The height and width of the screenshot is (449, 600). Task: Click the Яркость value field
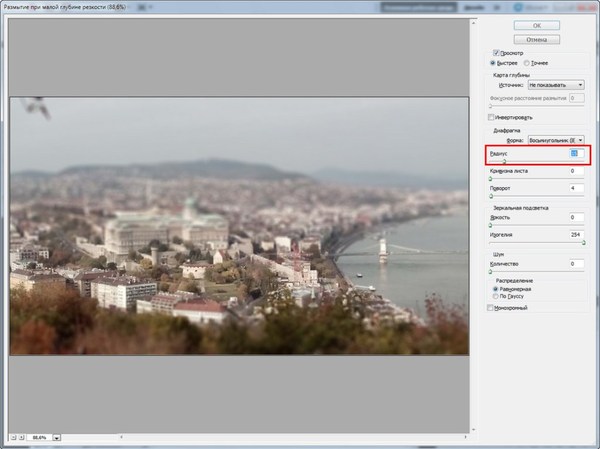coord(572,217)
